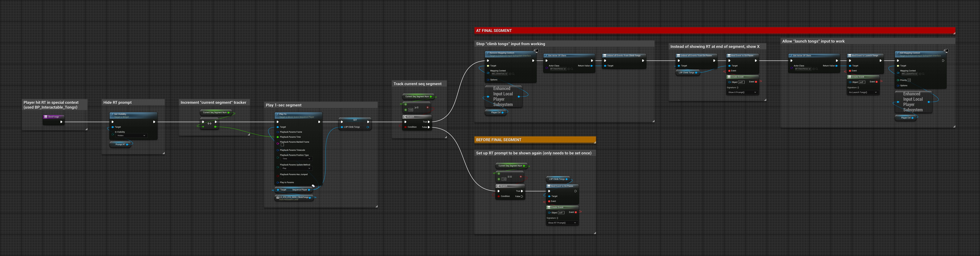
Task: Open the In Visibility Hidden dropdown
Action: 131,135
